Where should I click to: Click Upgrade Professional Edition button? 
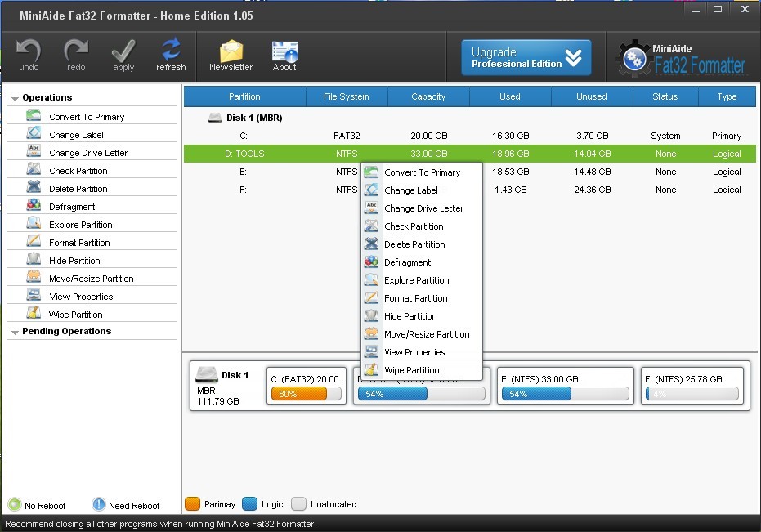pyautogui.click(x=526, y=58)
